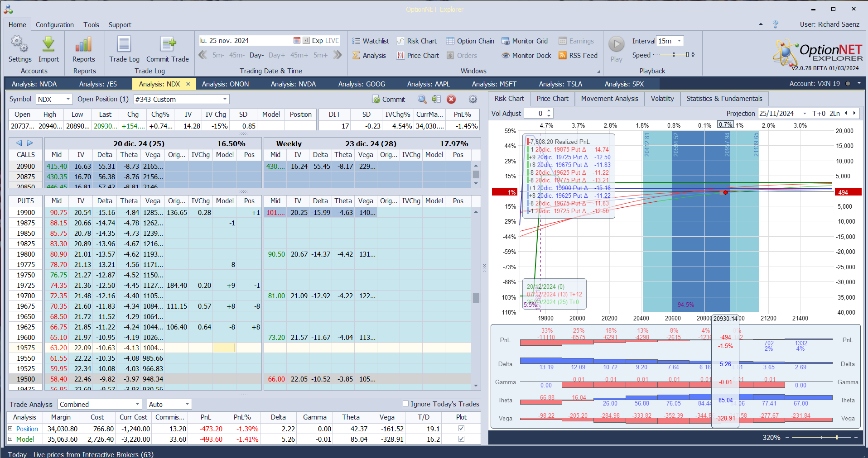The height and width of the screenshot is (458, 868).
Task: Click the puts table vertical scrollbar
Action: pos(476,297)
